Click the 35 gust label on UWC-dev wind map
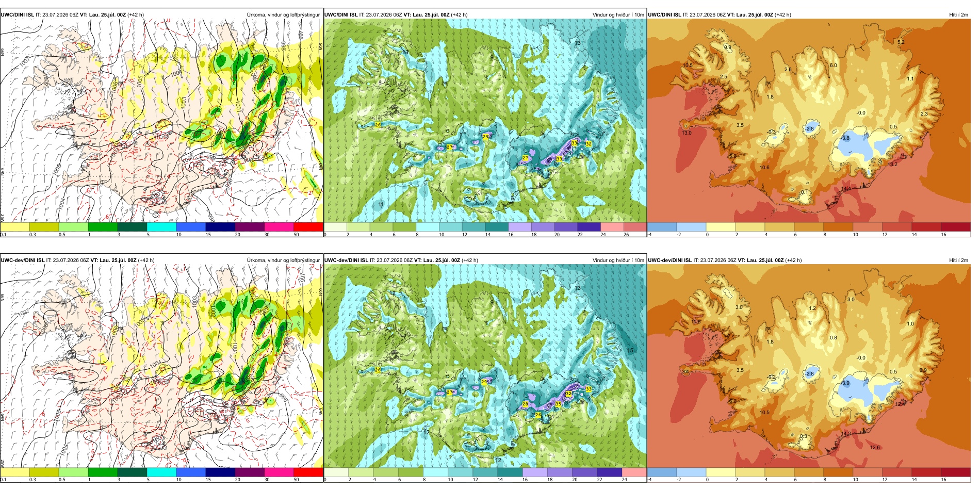The image size is (980, 490). pos(558,404)
